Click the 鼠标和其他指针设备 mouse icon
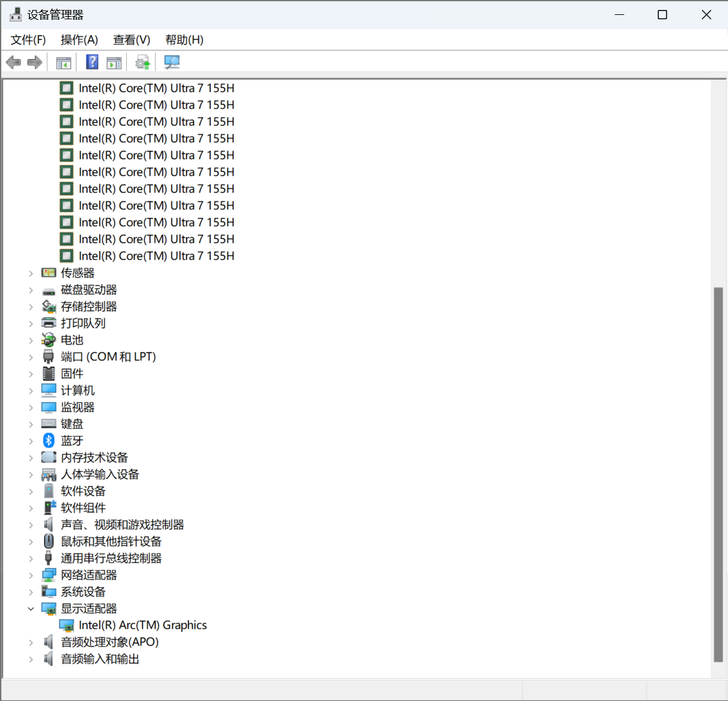 [x=48, y=541]
